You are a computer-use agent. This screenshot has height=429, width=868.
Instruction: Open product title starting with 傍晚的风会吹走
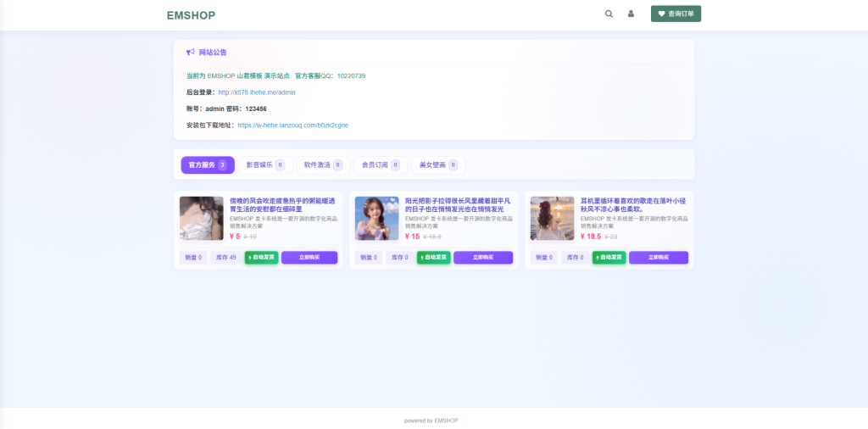pyautogui.click(x=283, y=205)
